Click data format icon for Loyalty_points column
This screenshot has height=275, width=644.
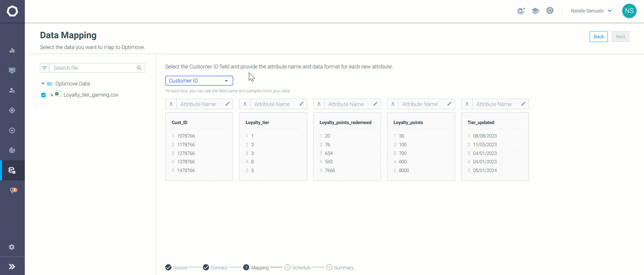click(x=393, y=104)
